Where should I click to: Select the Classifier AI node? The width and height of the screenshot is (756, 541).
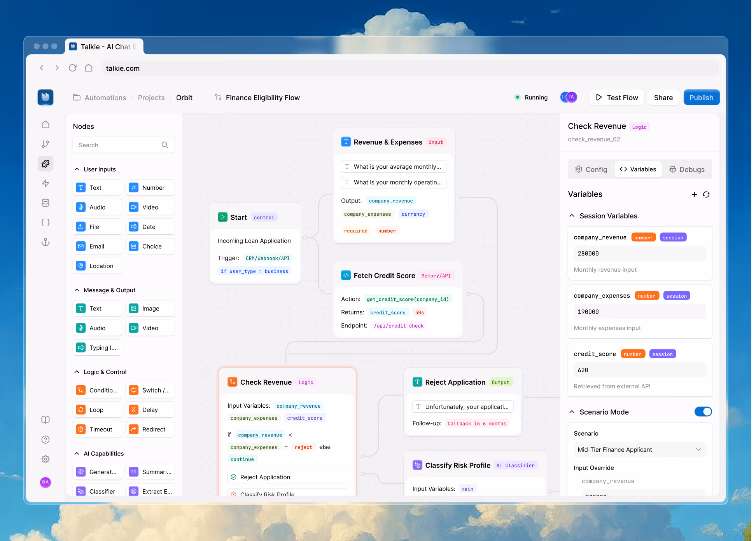(97, 491)
